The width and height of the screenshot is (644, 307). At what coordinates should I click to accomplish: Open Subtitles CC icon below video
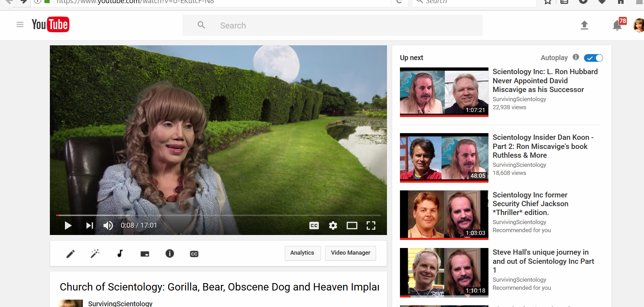pyautogui.click(x=194, y=254)
